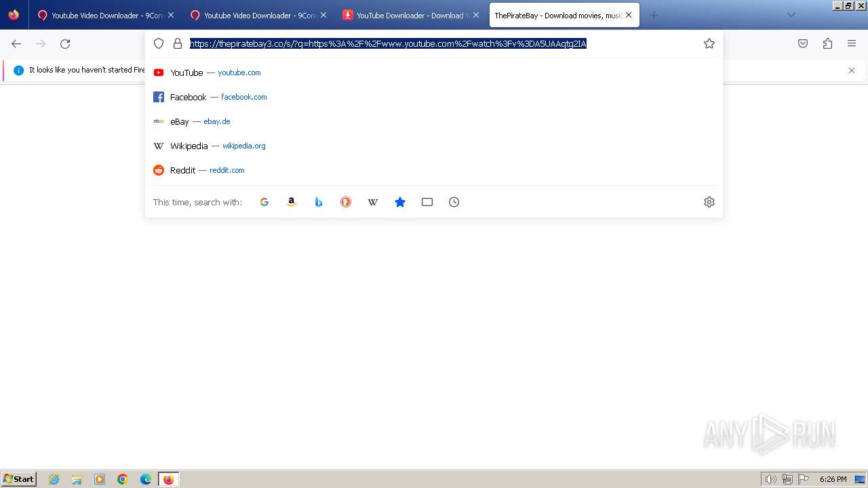Open the tracking protection shield icon
The height and width of the screenshot is (488, 868).
point(159,43)
